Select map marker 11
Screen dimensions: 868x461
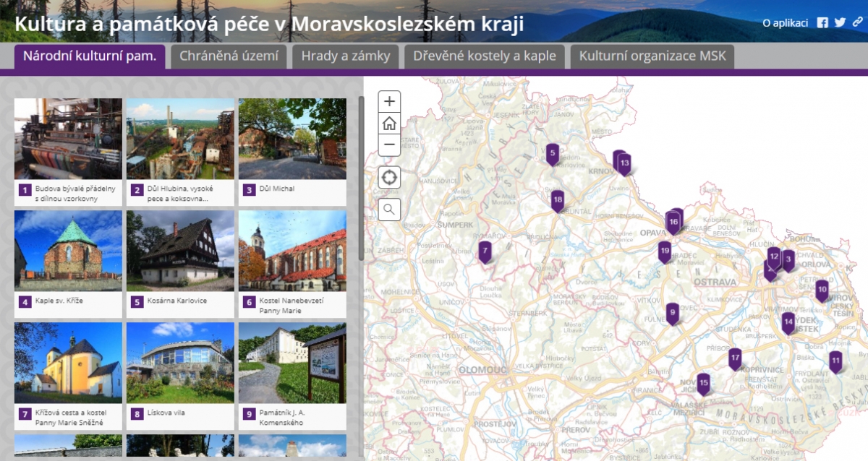pyautogui.click(x=835, y=361)
